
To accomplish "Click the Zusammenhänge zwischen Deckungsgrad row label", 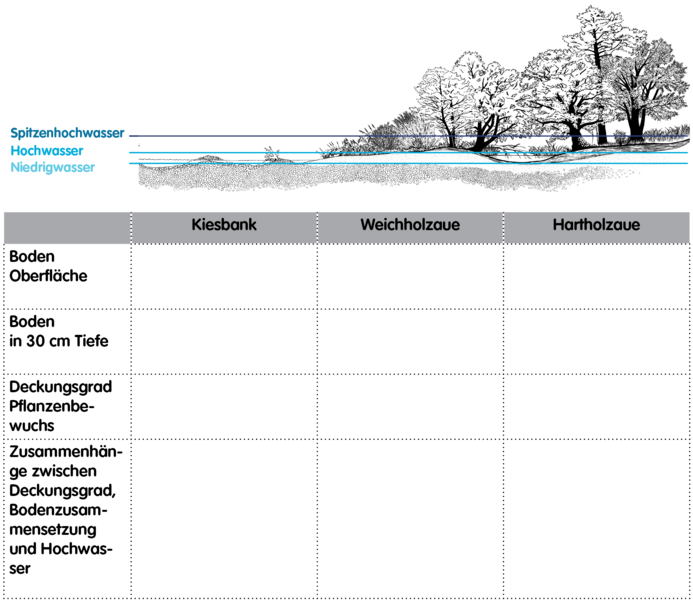I will coord(65,510).
